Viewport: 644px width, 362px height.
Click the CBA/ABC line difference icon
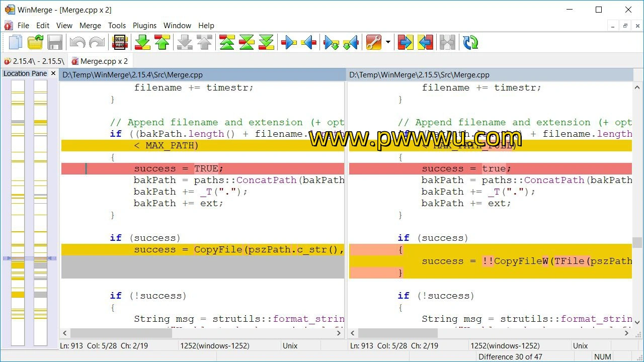pyautogui.click(x=120, y=42)
